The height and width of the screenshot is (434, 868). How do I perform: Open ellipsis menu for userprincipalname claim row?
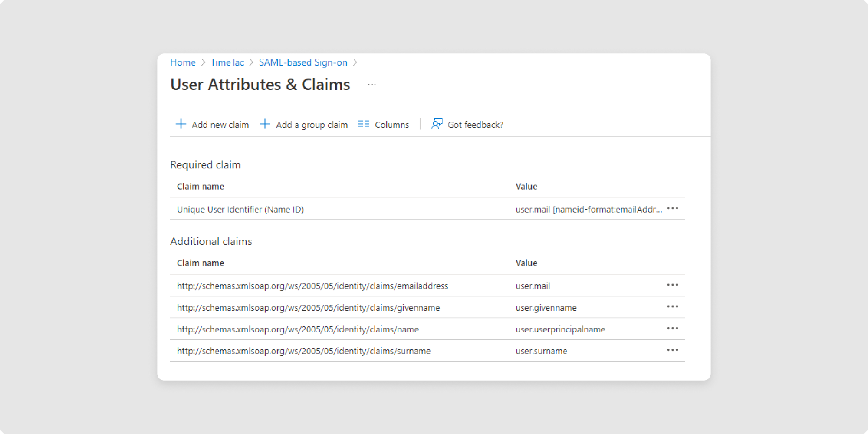pyautogui.click(x=672, y=329)
